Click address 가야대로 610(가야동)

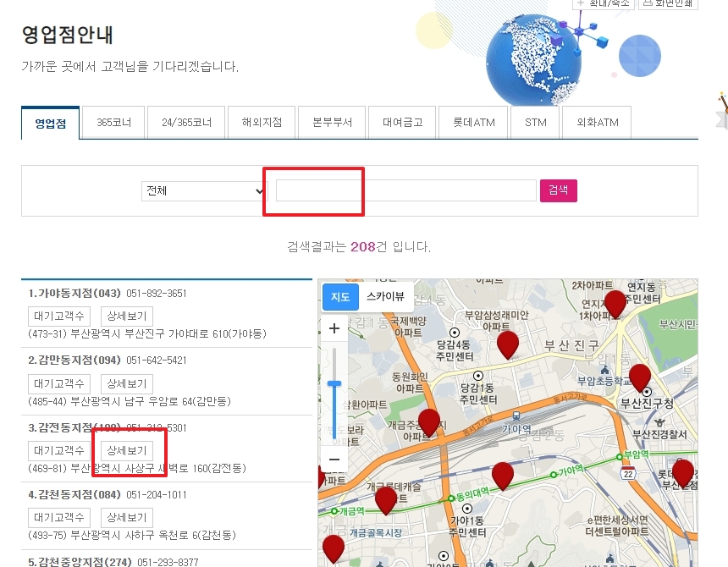[x=218, y=334]
